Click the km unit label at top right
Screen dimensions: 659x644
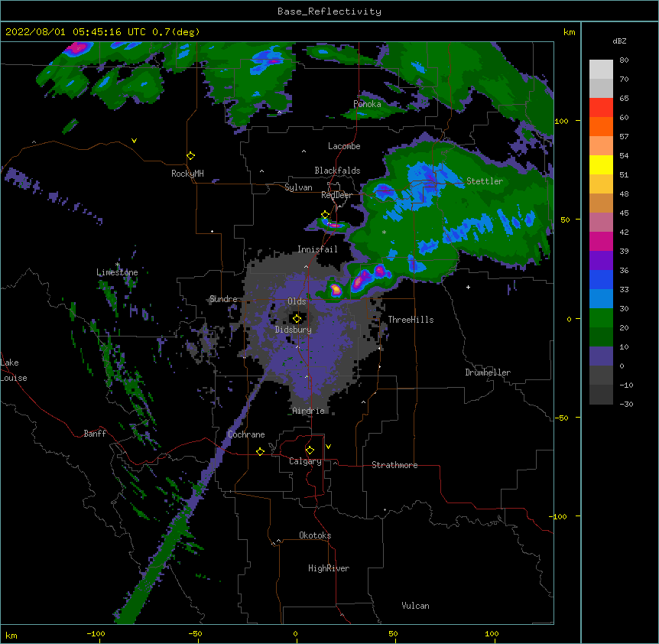[569, 32]
